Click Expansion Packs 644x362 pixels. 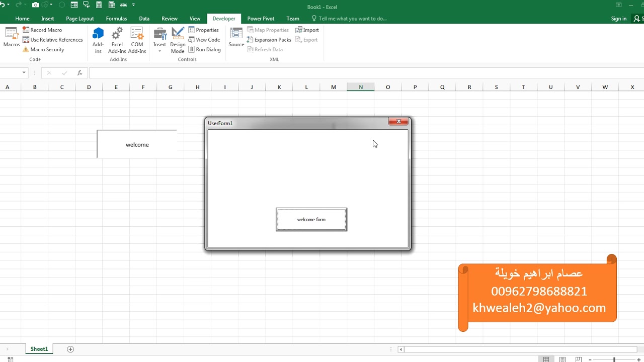pos(269,40)
